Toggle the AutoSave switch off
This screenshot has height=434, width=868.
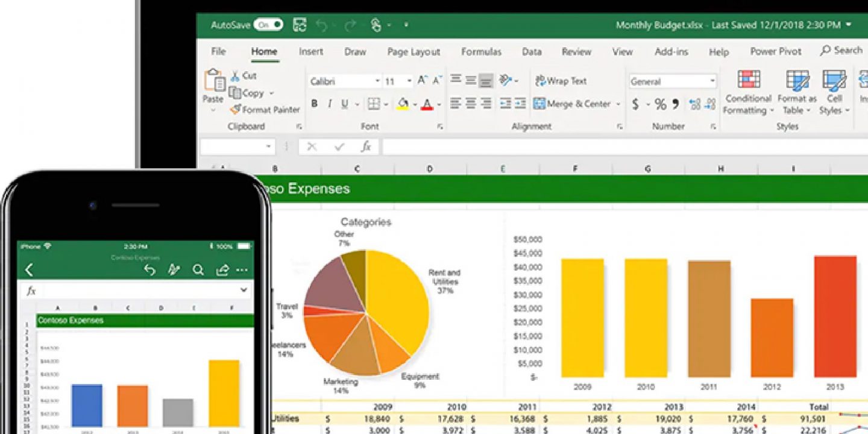point(268,25)
